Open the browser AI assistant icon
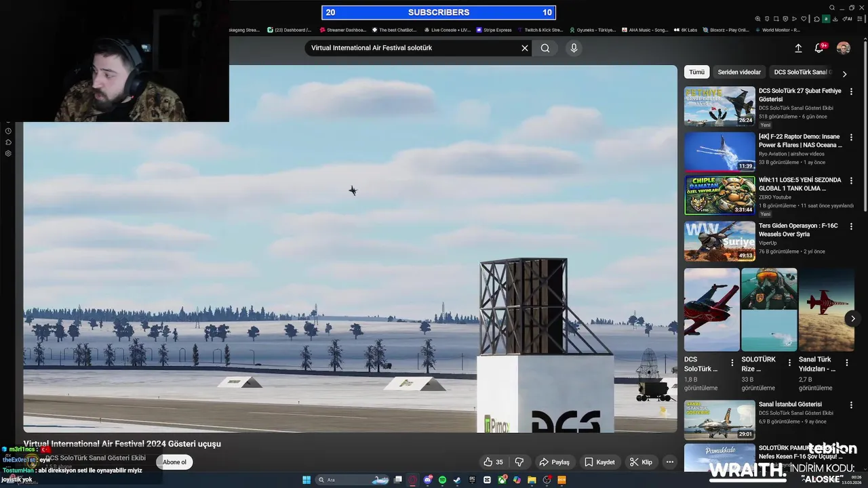The height and width of the screenshot is (488, 868). pyautogui.click(x=847, y=19)
